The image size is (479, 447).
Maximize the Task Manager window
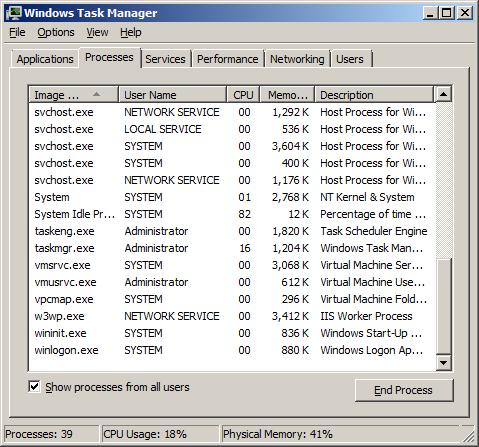447,13
